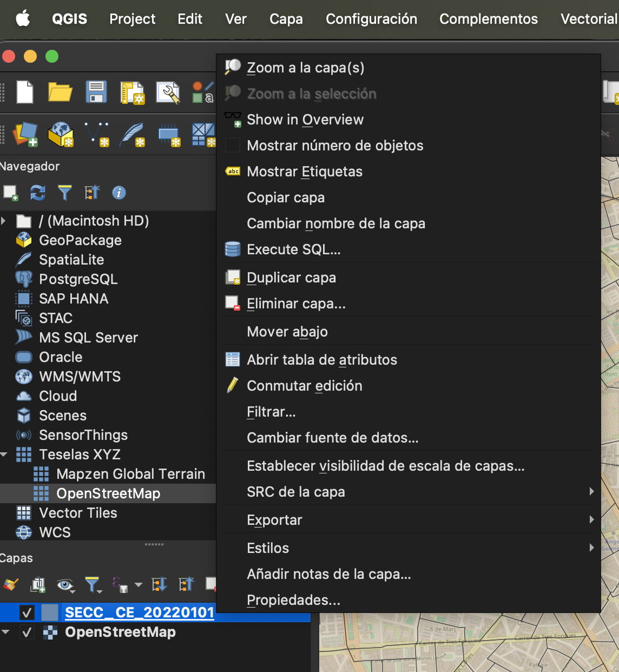
Task: Click the New Temporary Scratch Layer icon
Action: pyautogui.click(x=169, y=135)
